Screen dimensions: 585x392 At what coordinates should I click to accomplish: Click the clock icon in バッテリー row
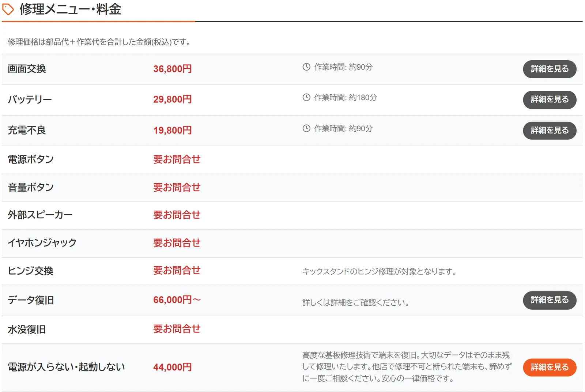click(x=306, y=97)
